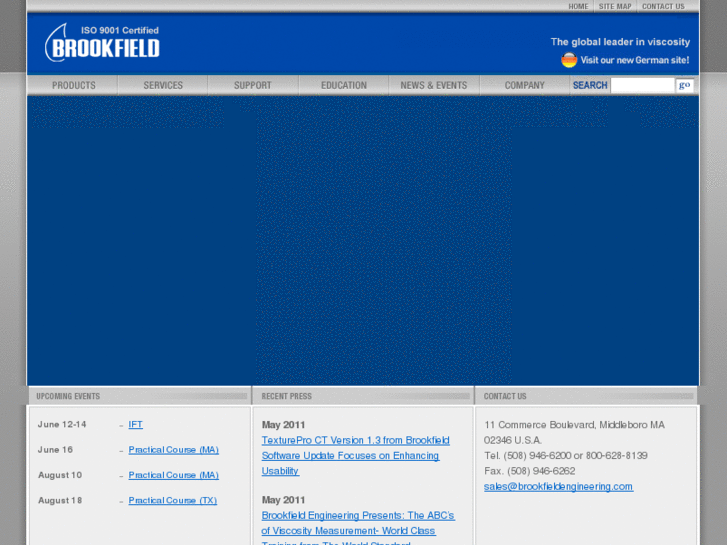Click the 'August 18' date

[60, 501]
